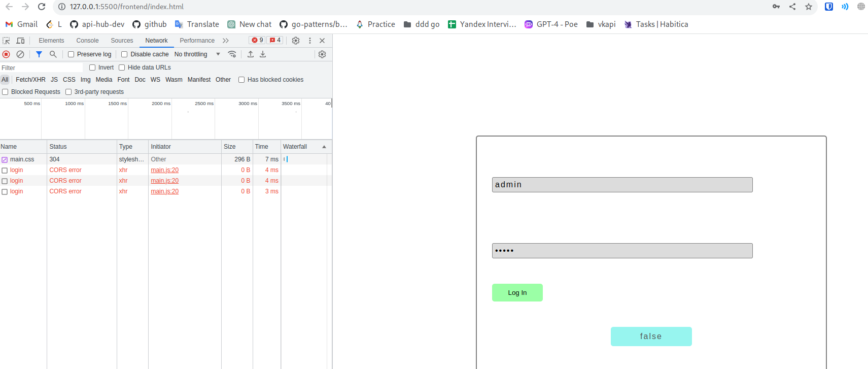Filter requests by Doc type
Screen dimensions: 868x369
pos(140,80)
